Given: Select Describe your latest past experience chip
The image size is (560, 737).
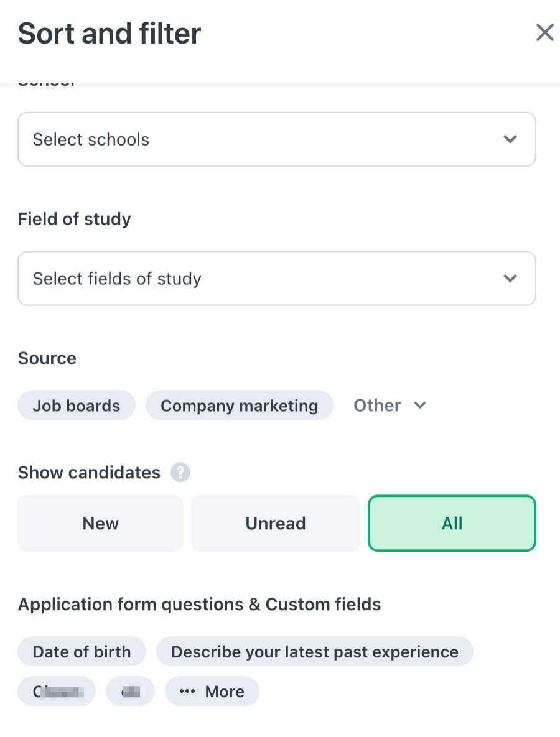Looking at the screenshot, I should tap(314, 652).
